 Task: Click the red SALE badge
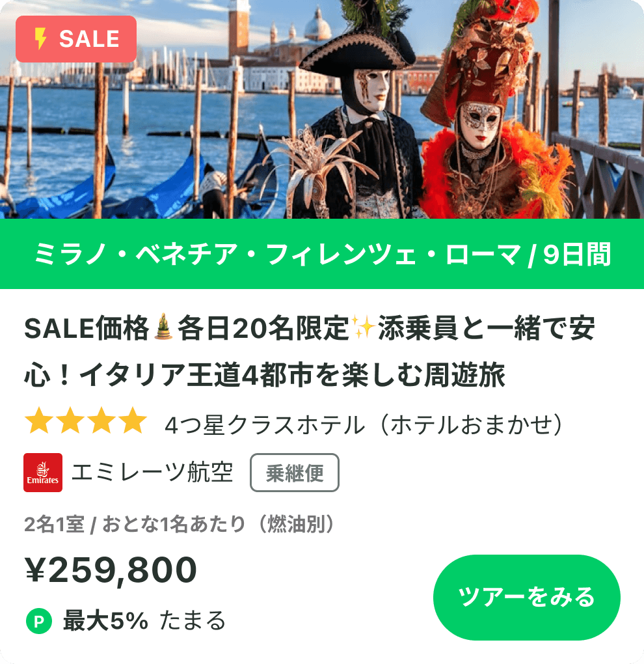[76, 39]
